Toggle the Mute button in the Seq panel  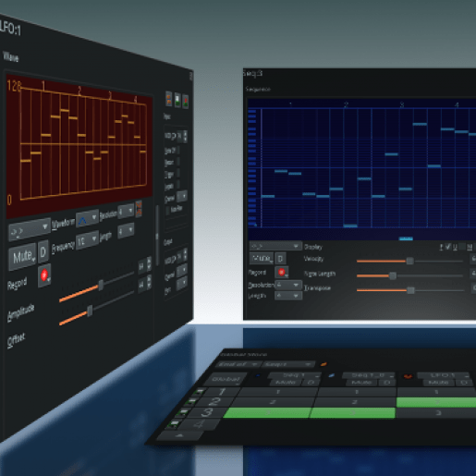tap(262, 258)
